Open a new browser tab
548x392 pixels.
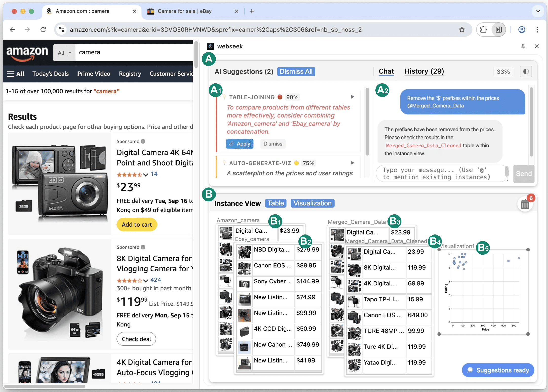click(x=252, y=11)
